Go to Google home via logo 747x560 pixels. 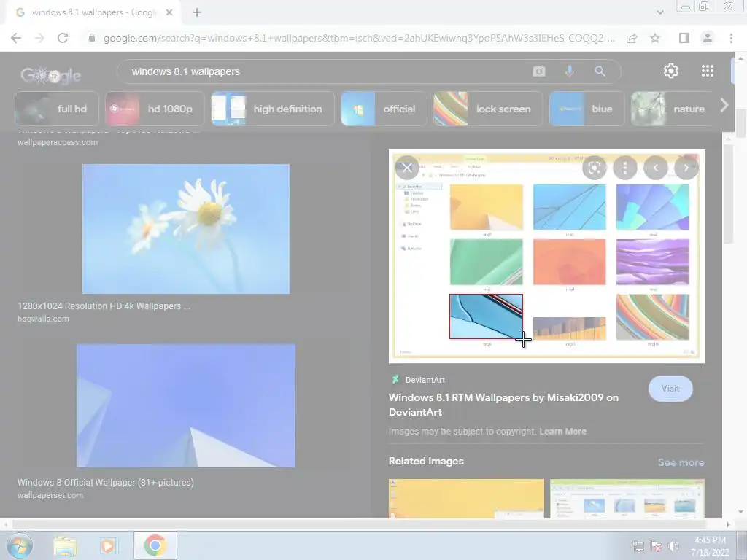[51, 75]
